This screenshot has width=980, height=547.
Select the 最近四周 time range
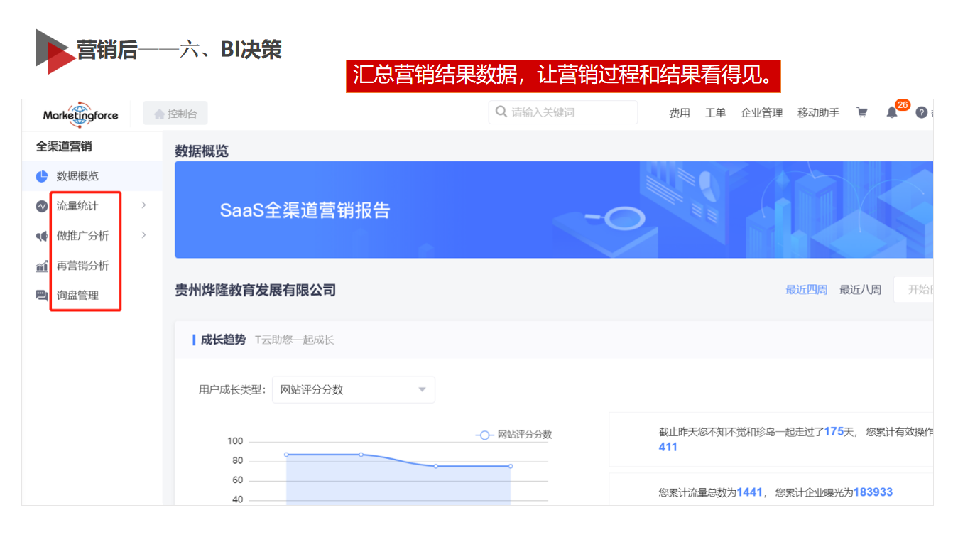806,290
